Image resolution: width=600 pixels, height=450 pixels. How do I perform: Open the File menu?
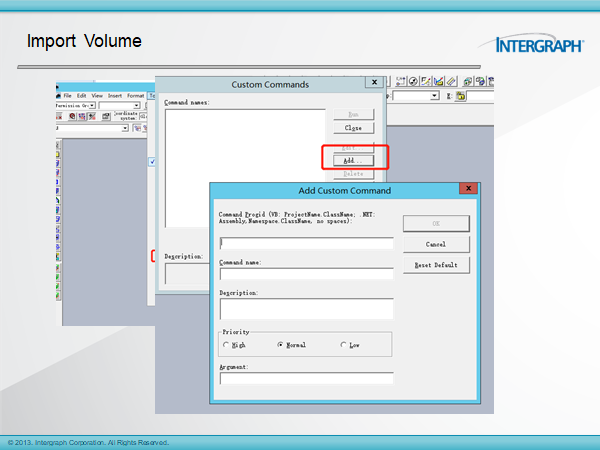point(67,96)
